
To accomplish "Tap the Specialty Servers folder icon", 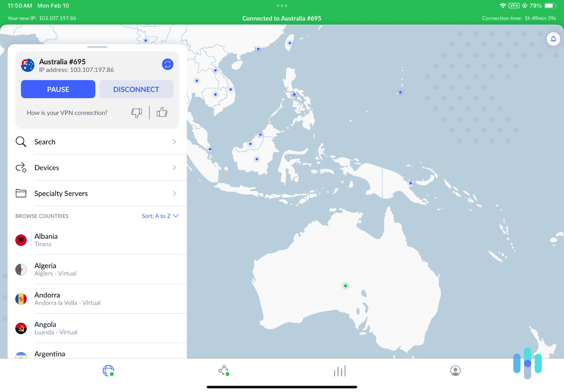I will 21,193.
